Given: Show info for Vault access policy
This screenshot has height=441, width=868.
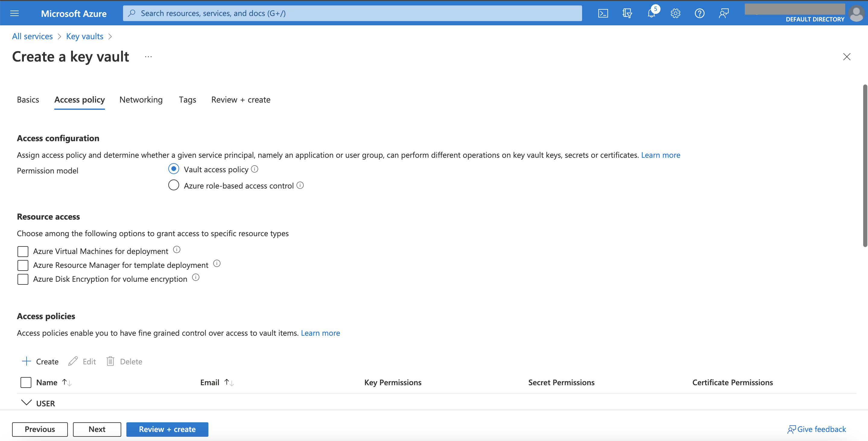Looking at the screenshot, I should (x=255, y=169).
